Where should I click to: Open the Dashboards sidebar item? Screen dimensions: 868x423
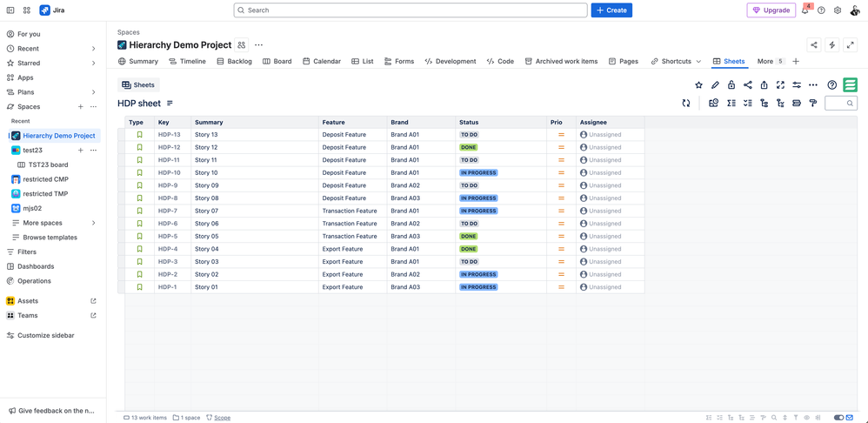tap(36, 266)
